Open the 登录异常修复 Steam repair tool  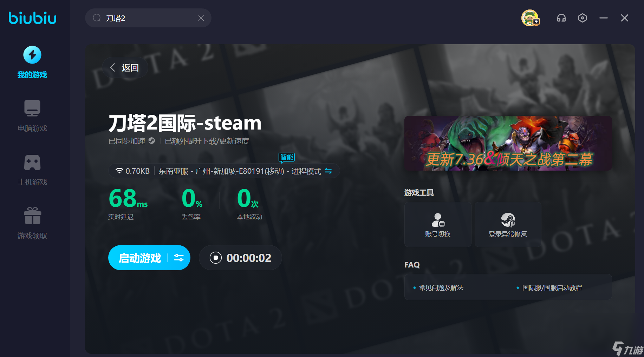coord(508,224)
